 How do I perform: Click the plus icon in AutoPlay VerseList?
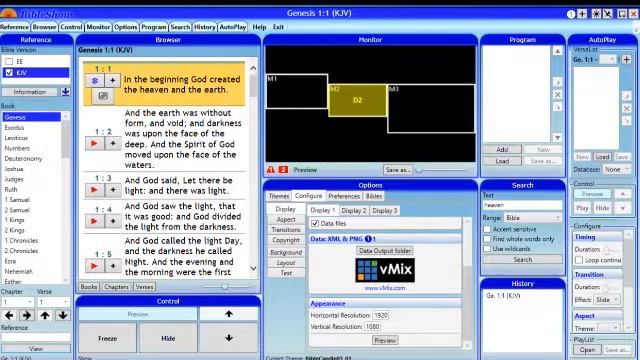[x=627, y=60]
